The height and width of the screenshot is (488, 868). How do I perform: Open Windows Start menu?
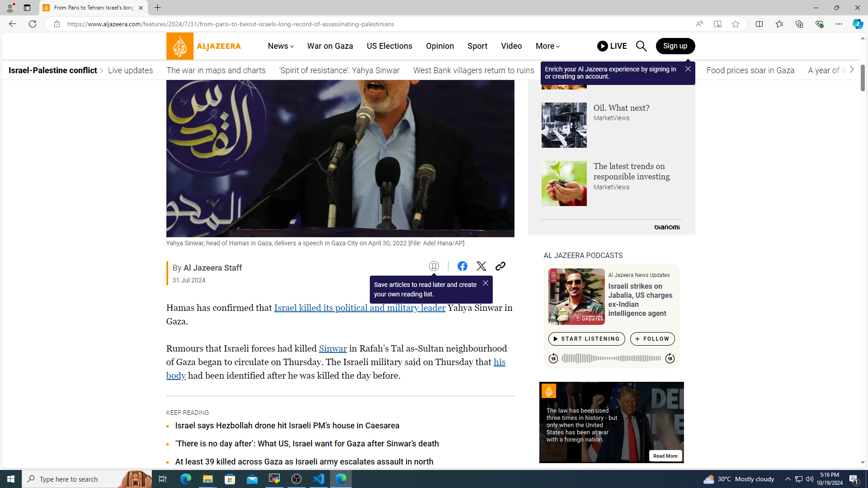point(11,479)
